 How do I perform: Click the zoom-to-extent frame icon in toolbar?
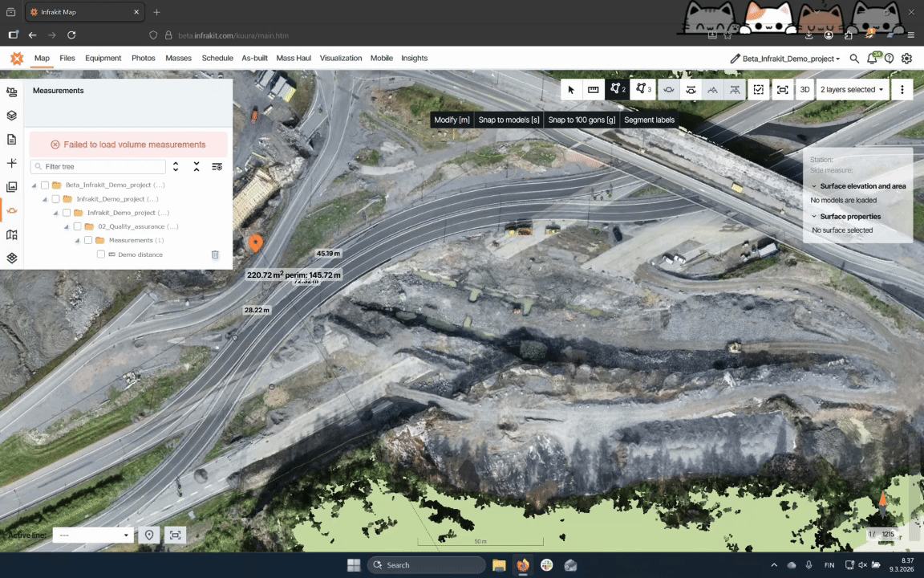(782, 90)
